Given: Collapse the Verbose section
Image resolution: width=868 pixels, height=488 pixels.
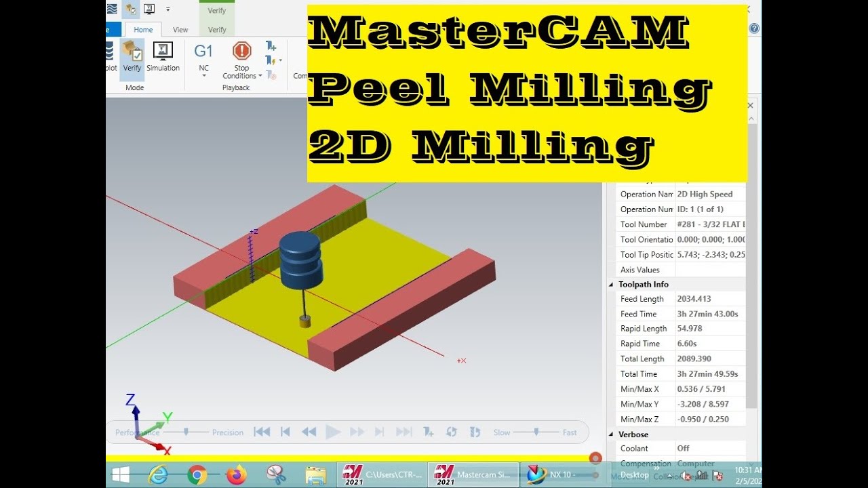Looking at the screenshot, I should point(612,434).
